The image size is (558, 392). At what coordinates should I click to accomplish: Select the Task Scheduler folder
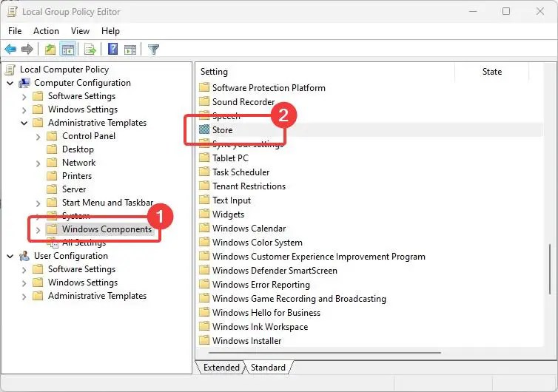point(241,172)
